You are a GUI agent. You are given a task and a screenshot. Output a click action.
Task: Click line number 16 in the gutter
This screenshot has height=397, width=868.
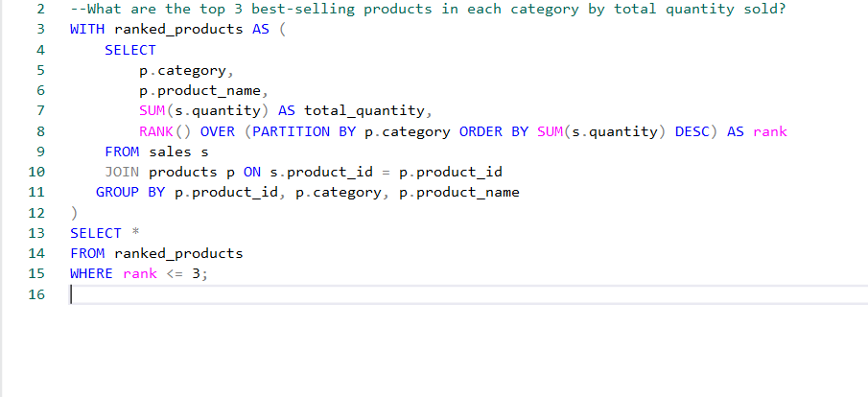(x=36, y=294)
